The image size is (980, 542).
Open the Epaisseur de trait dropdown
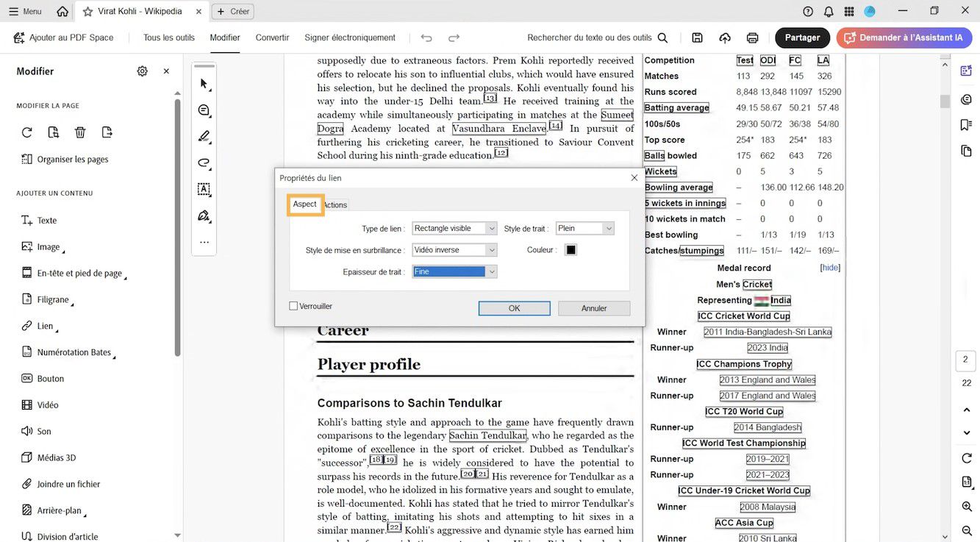[x=455, y=272]
